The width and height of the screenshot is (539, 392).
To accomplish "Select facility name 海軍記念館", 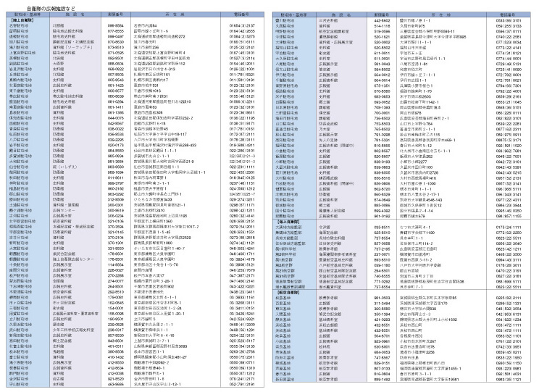I will [x=328, y=233].
